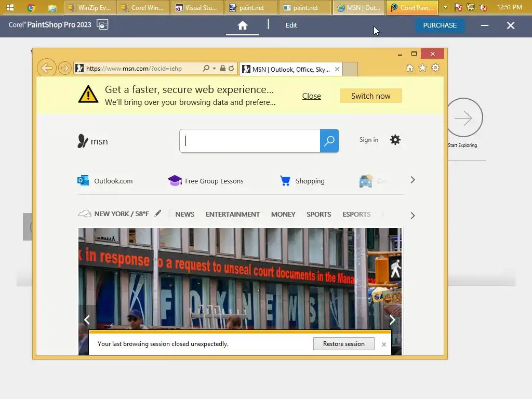
Task: Open Favorites with the star icon
Action: pos(422,68)
